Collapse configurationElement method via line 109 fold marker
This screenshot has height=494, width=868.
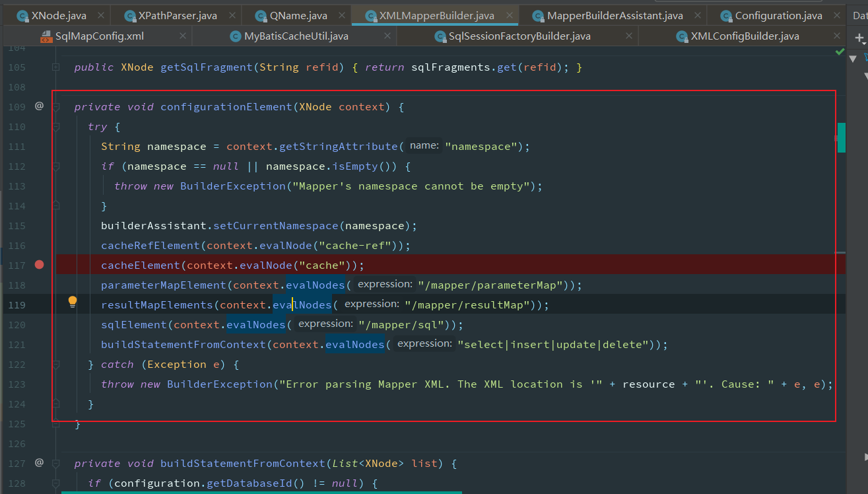point(56,107)
